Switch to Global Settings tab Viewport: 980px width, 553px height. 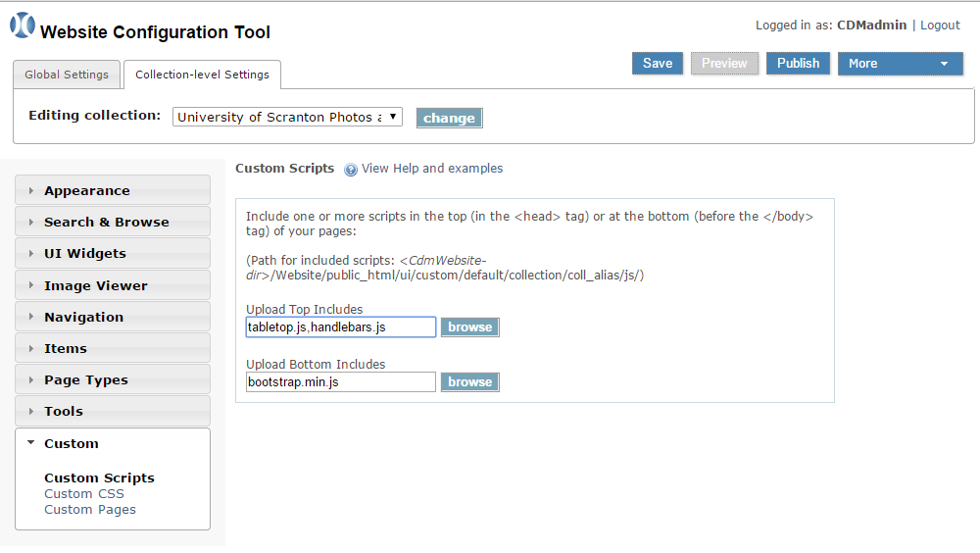pyautogui.click(x=67, y=75)
